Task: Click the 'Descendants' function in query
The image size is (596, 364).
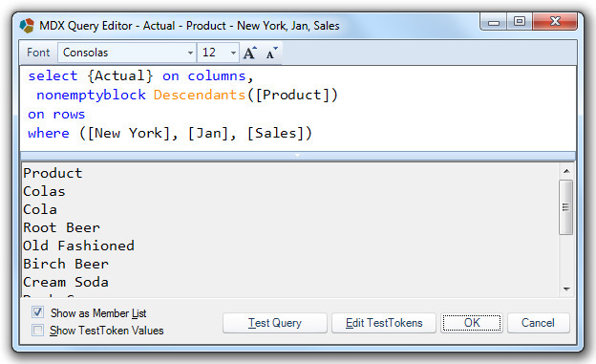Action: [x=200, y=95]
